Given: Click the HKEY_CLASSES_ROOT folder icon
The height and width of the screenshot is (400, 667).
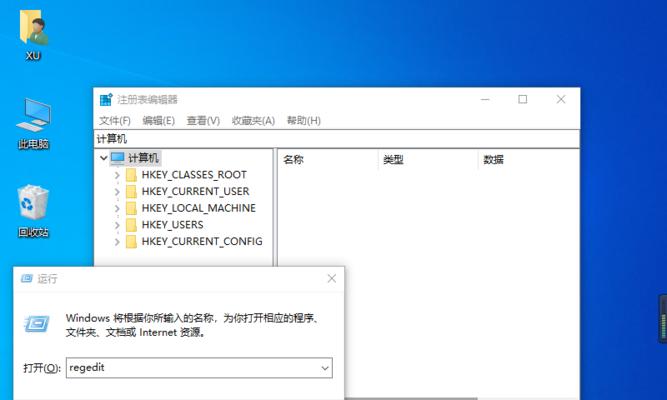Looking at the screenshot, I should [131, 175].
